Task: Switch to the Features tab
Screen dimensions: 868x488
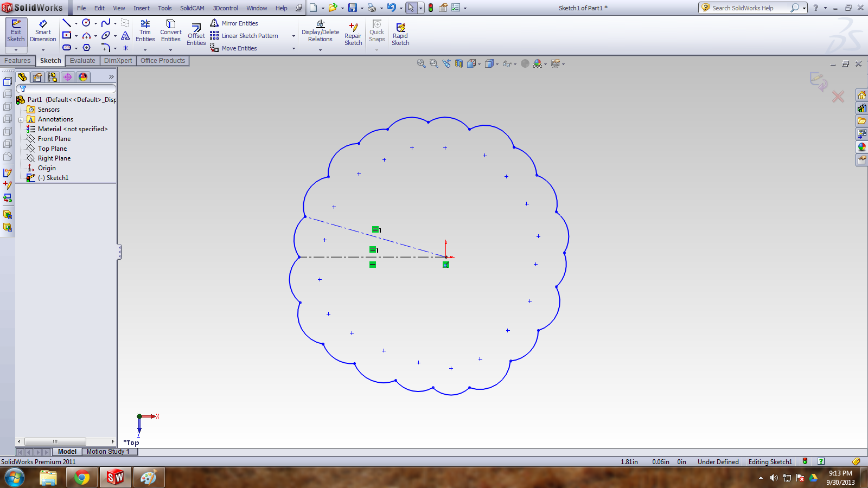Action: tap(17, 61)
